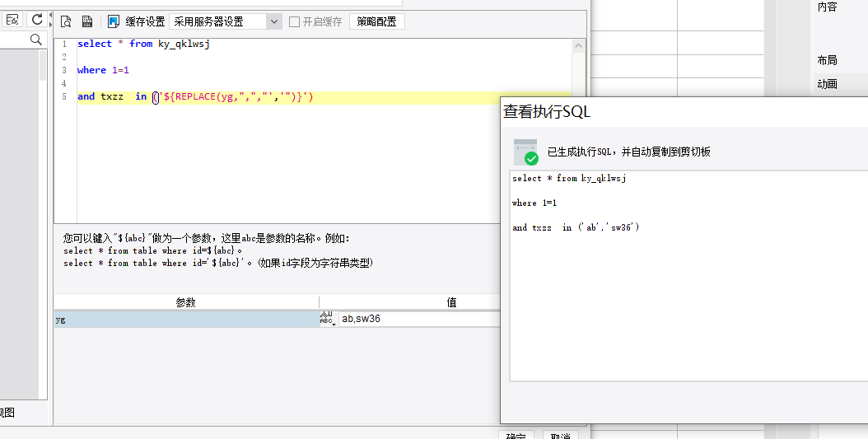This screenshot has width=868, height=439.
Task: Click the 策略配置 button
Action: tap(376, 21)
